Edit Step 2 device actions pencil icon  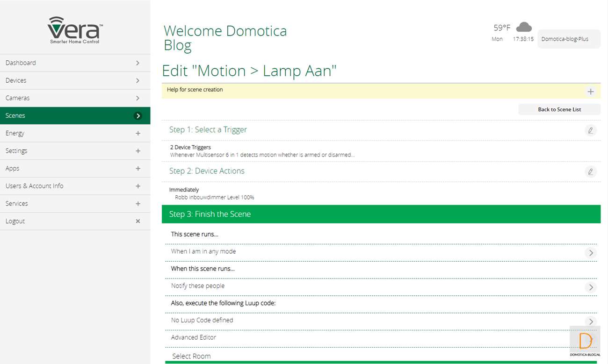(590, 171)
